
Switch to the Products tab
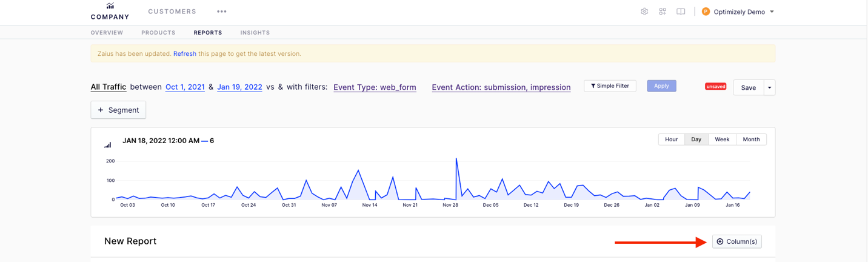coord(158,33)
